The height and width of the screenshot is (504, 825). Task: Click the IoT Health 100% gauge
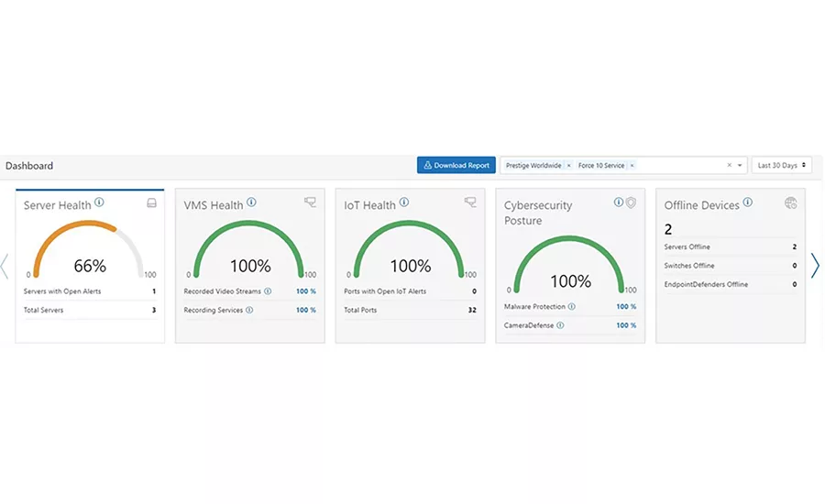[x=410, y=250]
